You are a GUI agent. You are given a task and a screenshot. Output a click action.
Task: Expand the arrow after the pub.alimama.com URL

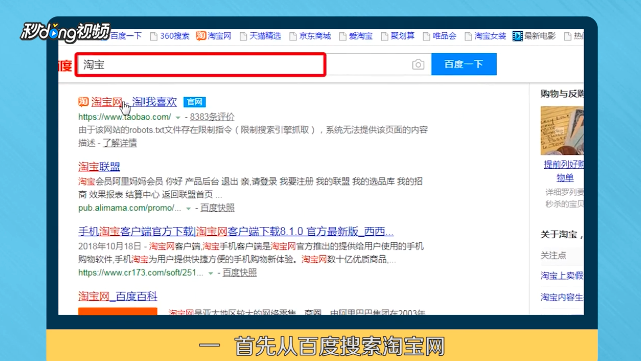(188, 209)
